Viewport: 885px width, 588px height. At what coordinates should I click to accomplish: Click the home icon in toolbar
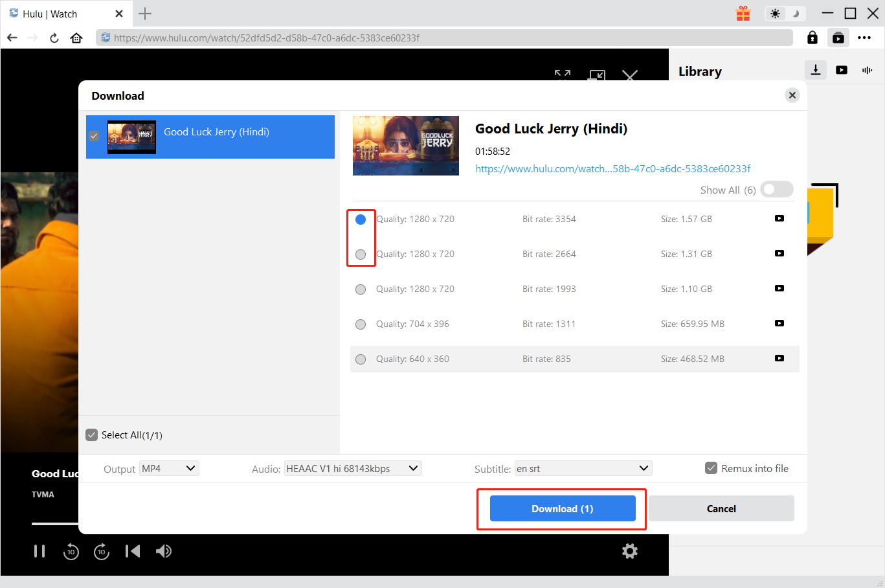coord(76,38)
